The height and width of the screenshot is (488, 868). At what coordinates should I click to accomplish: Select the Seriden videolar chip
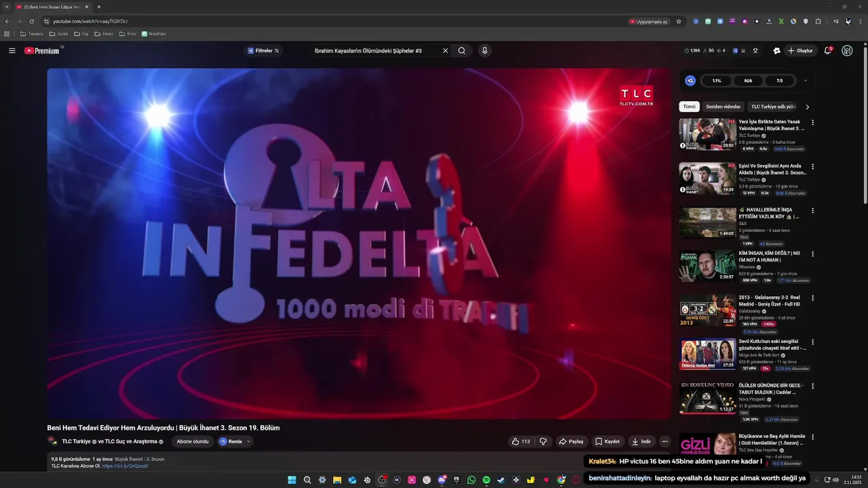[723, 107]
